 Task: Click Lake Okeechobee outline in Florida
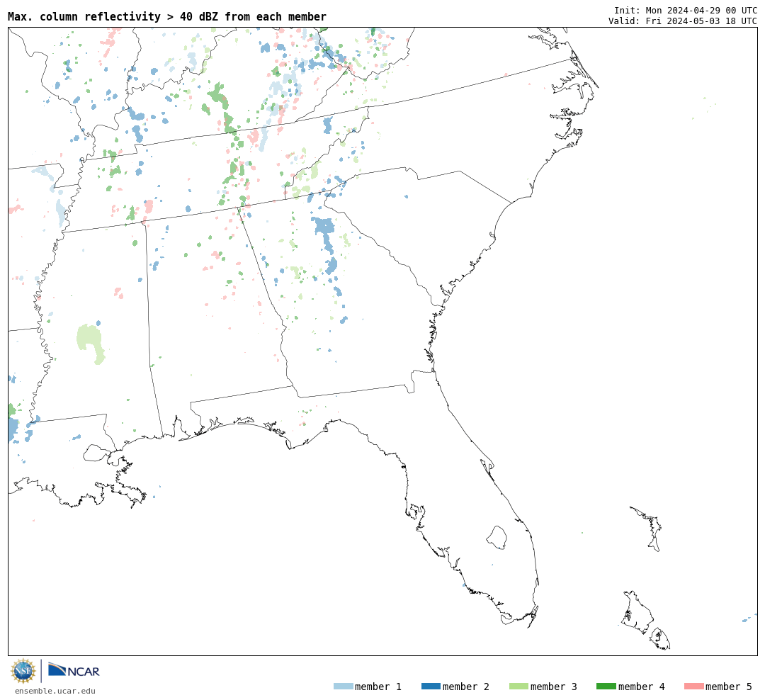pos(497,537)
